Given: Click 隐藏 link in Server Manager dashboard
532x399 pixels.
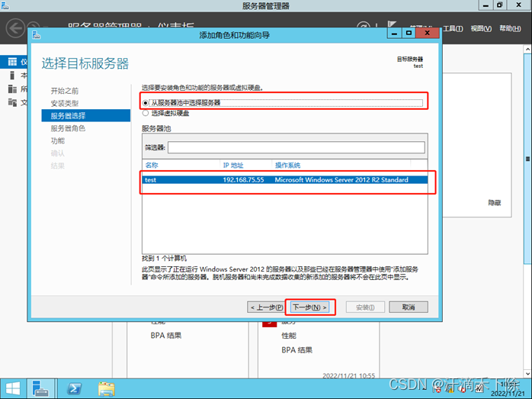Looking at the screenshot, I should pyautogui.click(x=495, y=203).
